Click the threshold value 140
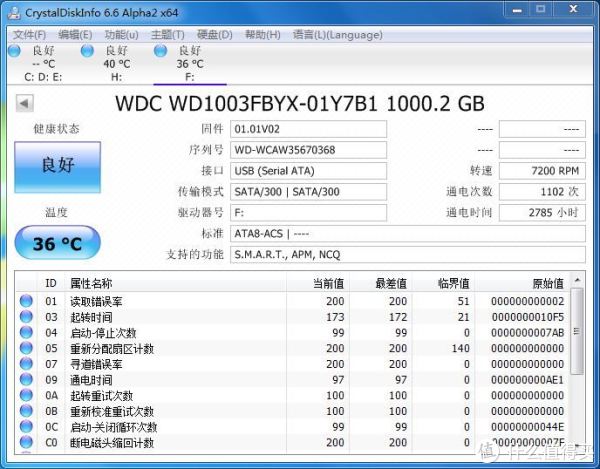 click(x=460, y=348)
